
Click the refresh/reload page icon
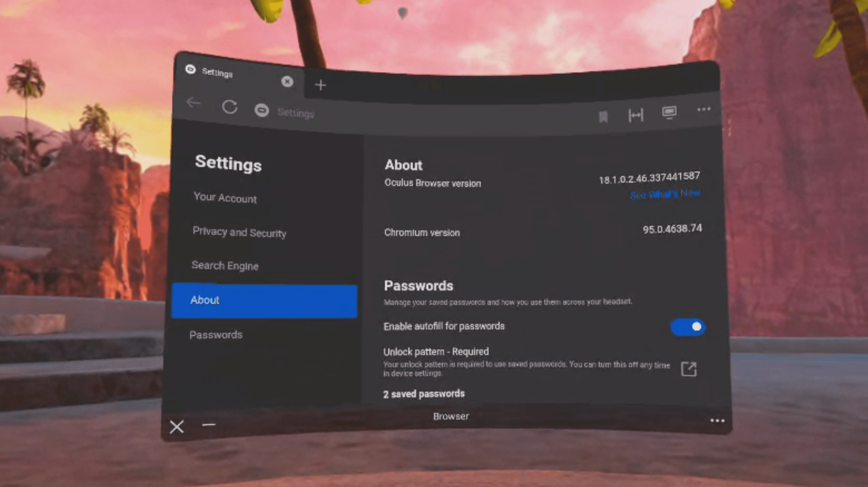[230, 110]
